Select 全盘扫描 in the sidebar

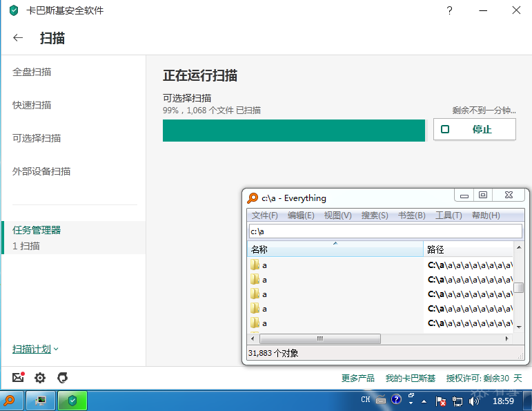(32, 72)
